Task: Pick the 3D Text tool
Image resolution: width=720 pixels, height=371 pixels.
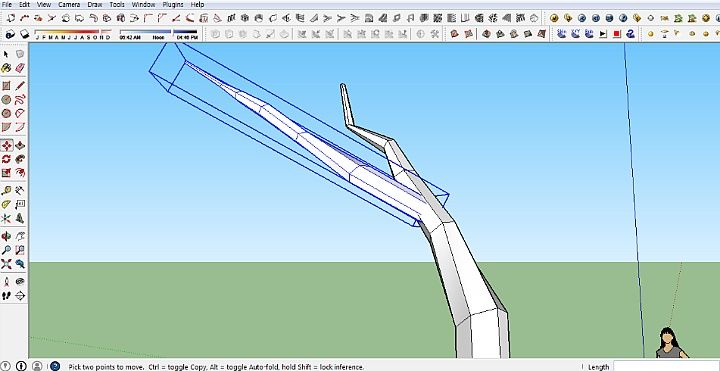Action: [20, 218]
